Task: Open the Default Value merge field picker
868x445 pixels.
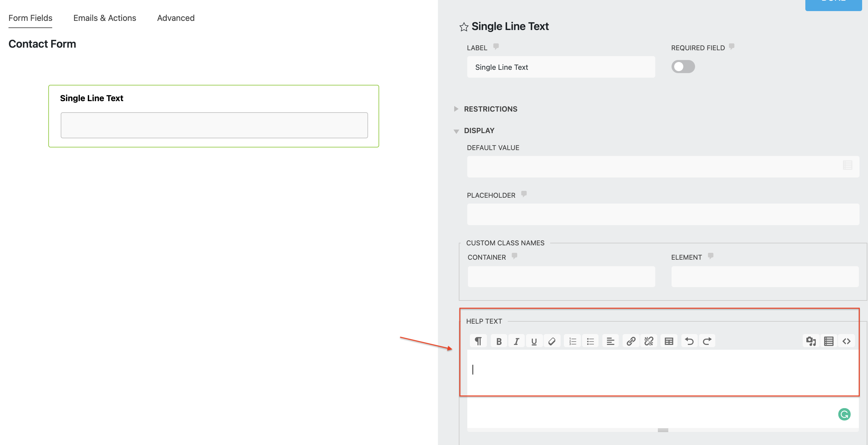Action: 848,165
